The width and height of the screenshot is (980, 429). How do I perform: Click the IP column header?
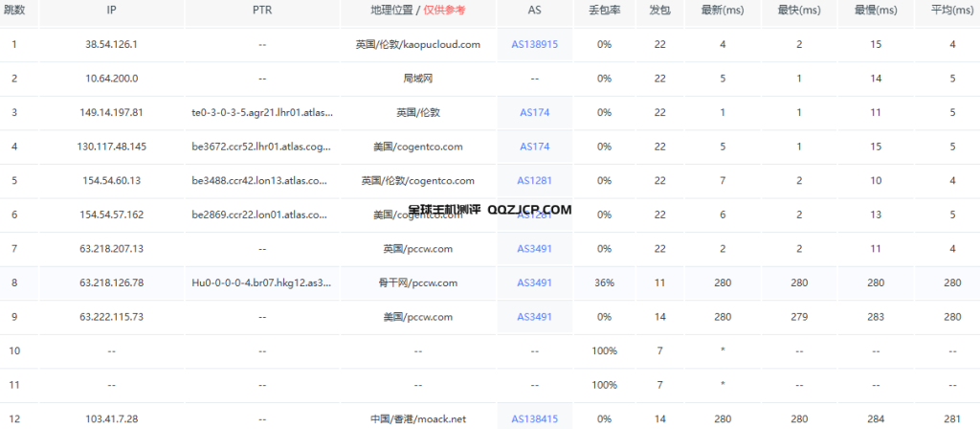coord(112,10)
